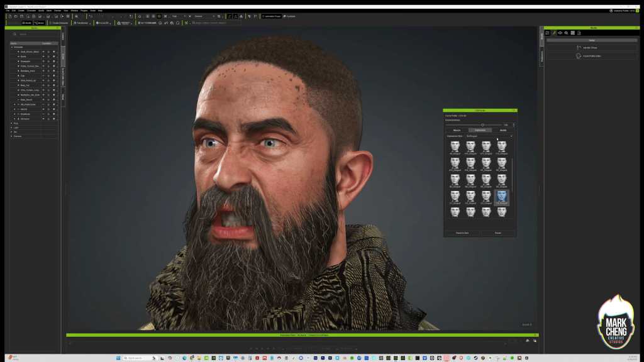
Task: Open the File menu
Action: point(8,11)
